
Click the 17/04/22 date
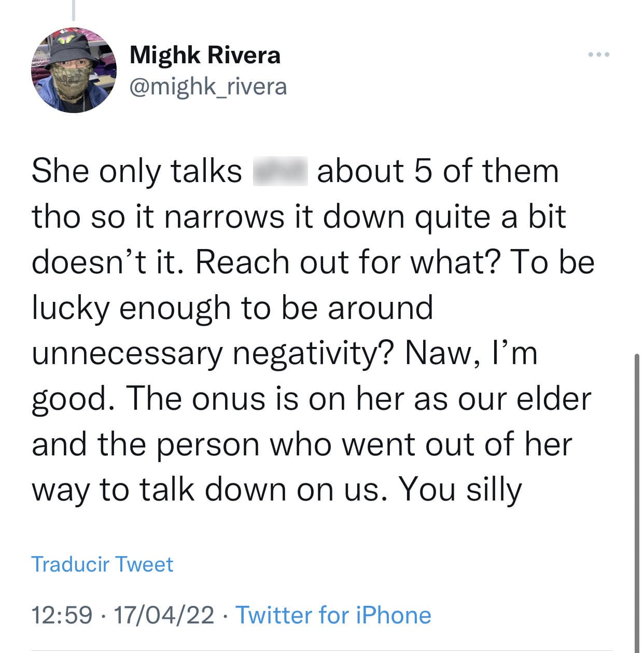(x=163, y=615)
